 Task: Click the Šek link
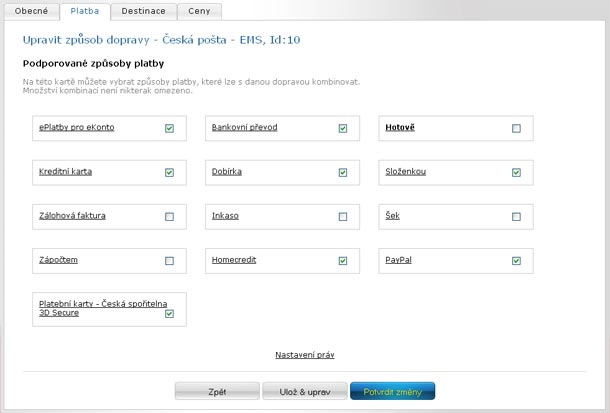[x=393, y=215]
